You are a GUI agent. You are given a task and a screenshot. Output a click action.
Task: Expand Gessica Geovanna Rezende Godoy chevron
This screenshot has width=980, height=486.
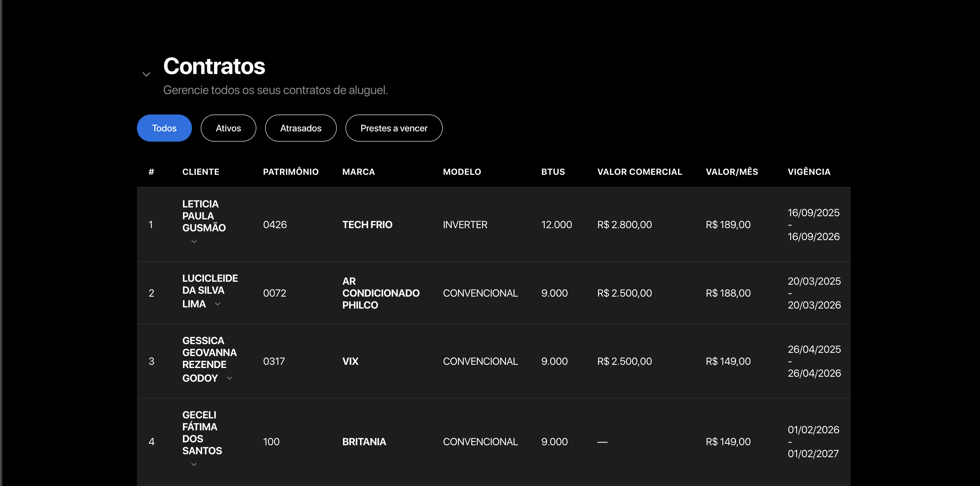(x=229, y=378)
